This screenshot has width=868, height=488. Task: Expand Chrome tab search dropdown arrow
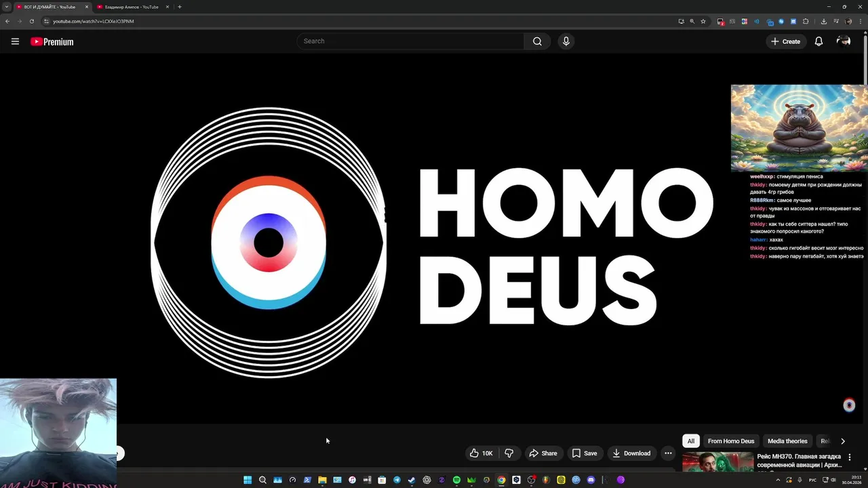tap(7, 7)
